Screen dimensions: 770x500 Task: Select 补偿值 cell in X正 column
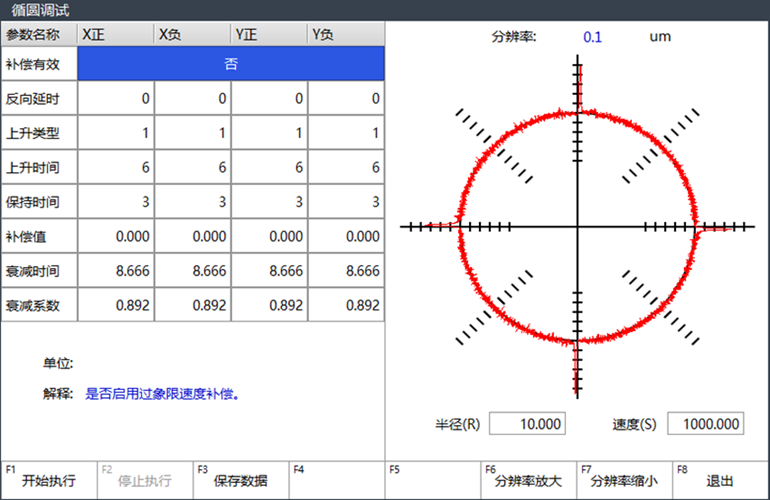coord(116,237)
